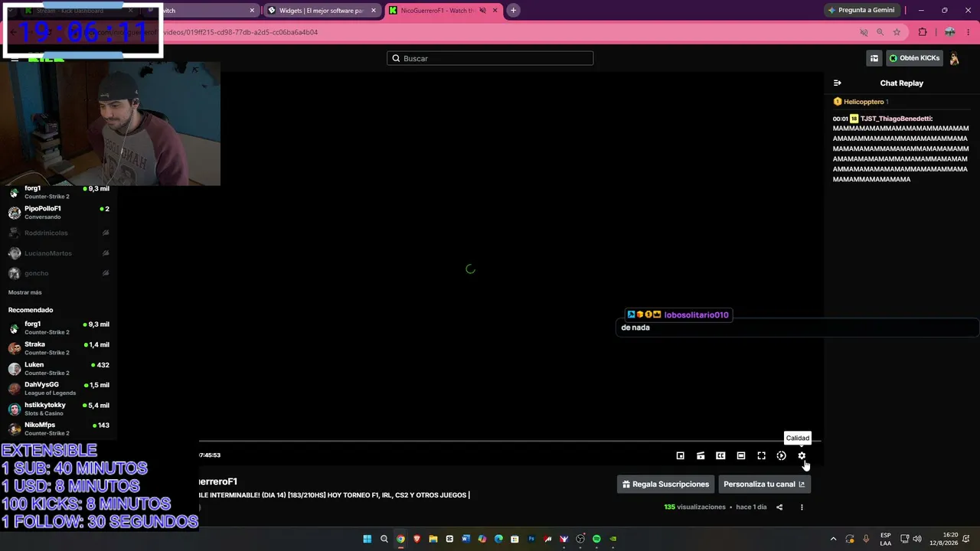Viewport: 980px width, 551px height.
Task: Open the Calidad quality settings gear
Action: 802,455
